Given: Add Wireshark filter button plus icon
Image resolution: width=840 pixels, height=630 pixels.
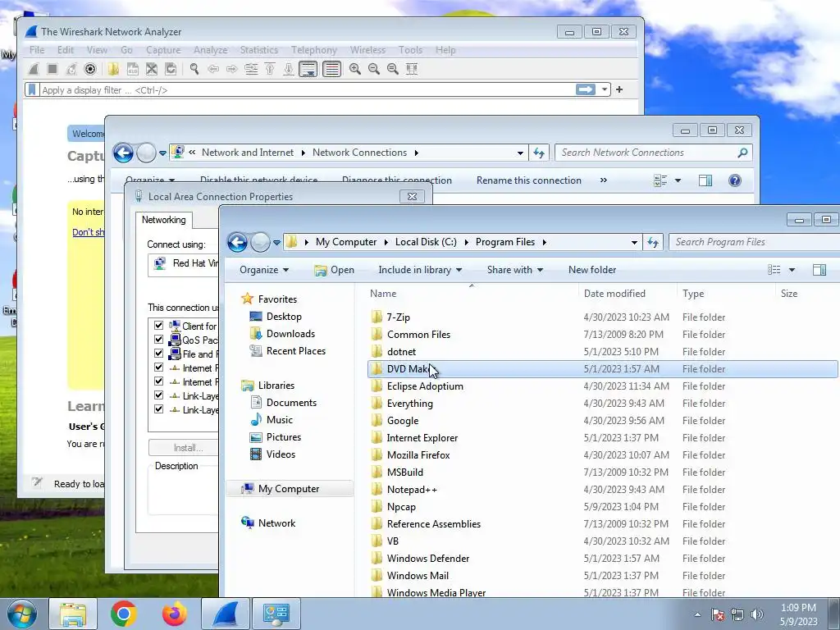Looking at the screenshot, I should point(619,89).
